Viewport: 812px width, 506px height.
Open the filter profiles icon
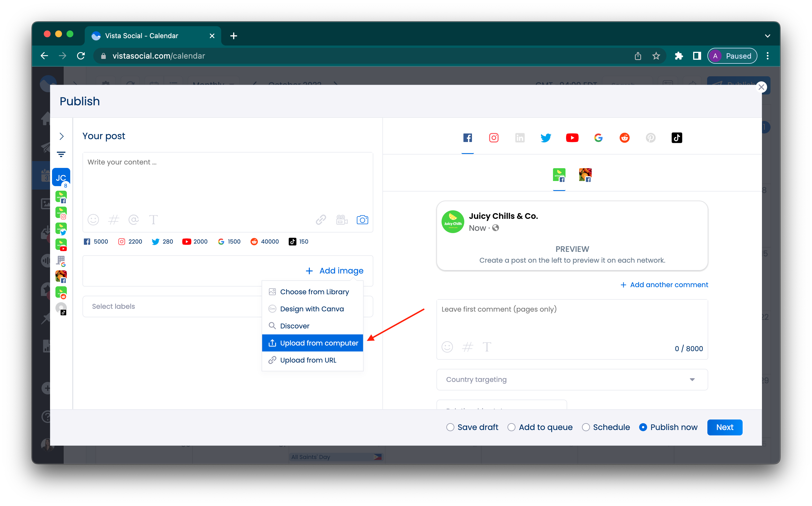pyautogui.click(x=61, y=155)
